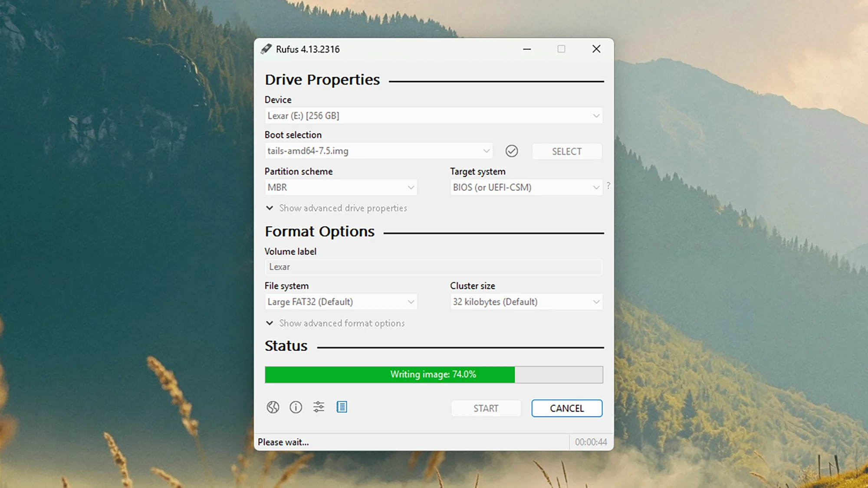Open the application settings sliders icon
868x488 pixels.
click(x=319, y=407)
